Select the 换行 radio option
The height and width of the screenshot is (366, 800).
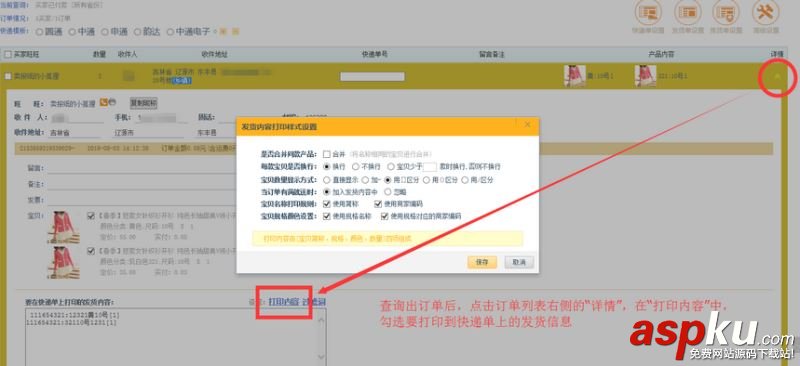tap(327, 167)
